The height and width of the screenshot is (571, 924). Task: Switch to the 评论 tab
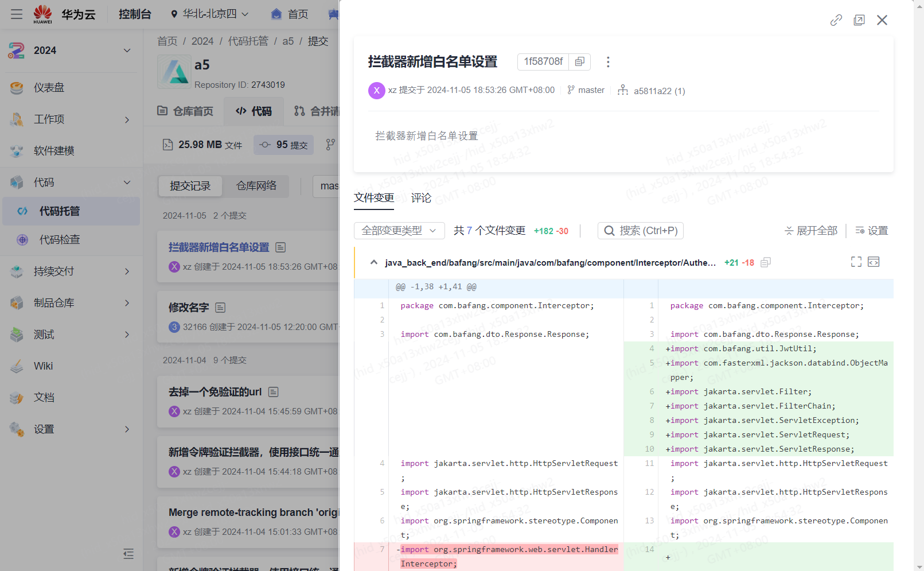click(421, 198)
